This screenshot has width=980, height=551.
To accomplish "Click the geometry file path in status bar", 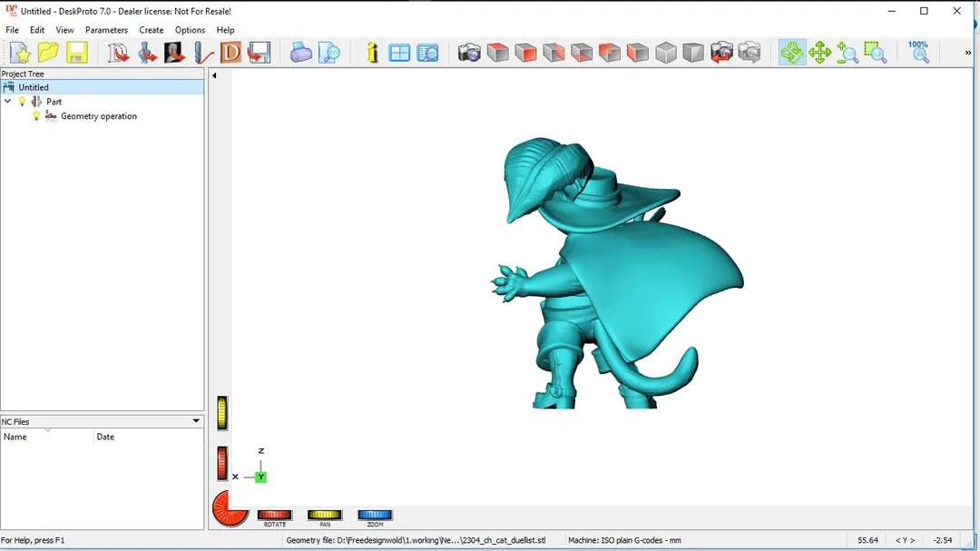I will pos(416,540).
